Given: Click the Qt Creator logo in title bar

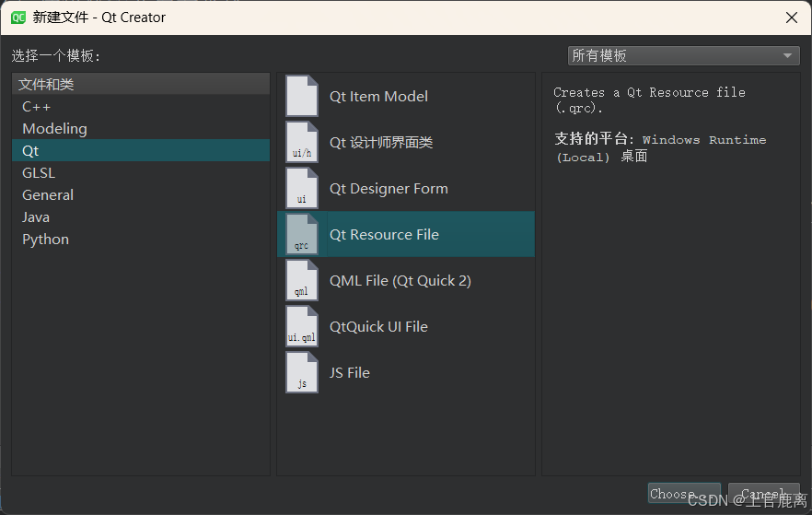Looking at the screenshot, I should click(18, 18).
